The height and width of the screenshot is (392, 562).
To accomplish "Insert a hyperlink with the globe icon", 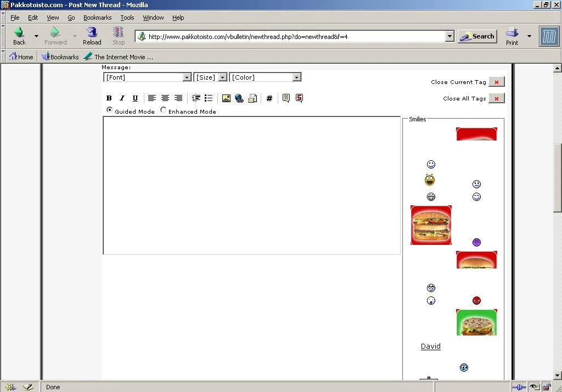I will click(239, 98).
